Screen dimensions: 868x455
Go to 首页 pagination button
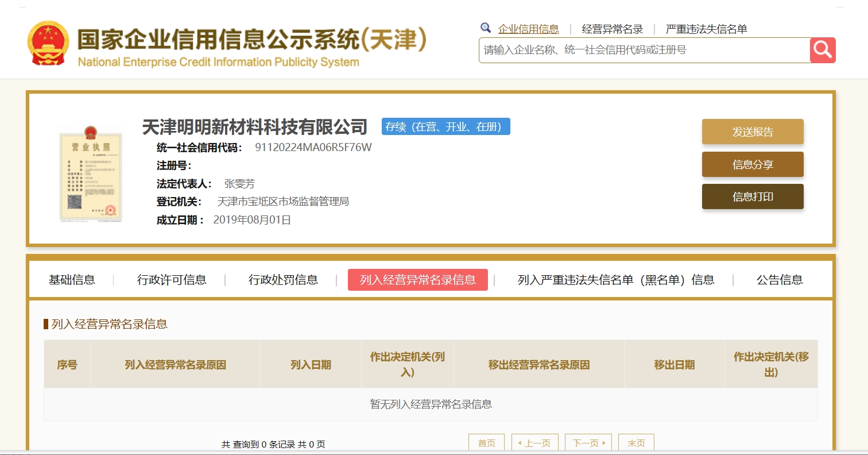coord(486,443)
